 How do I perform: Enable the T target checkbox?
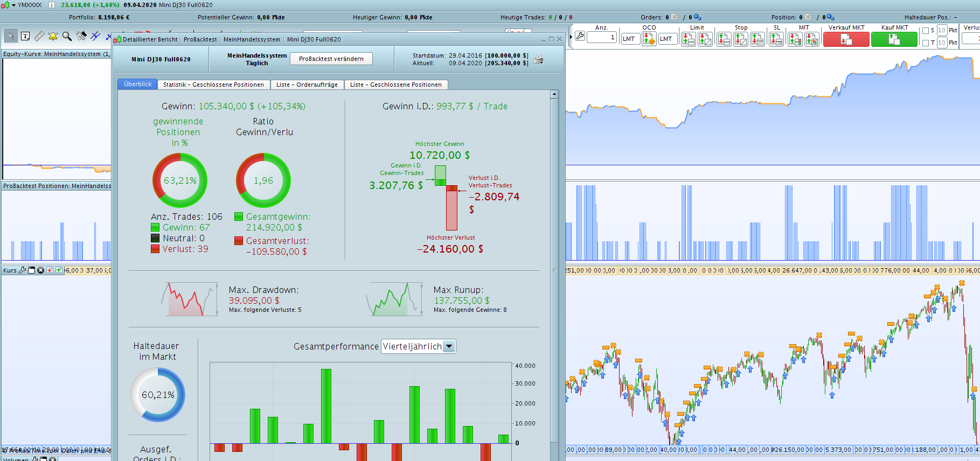point(926,43)
